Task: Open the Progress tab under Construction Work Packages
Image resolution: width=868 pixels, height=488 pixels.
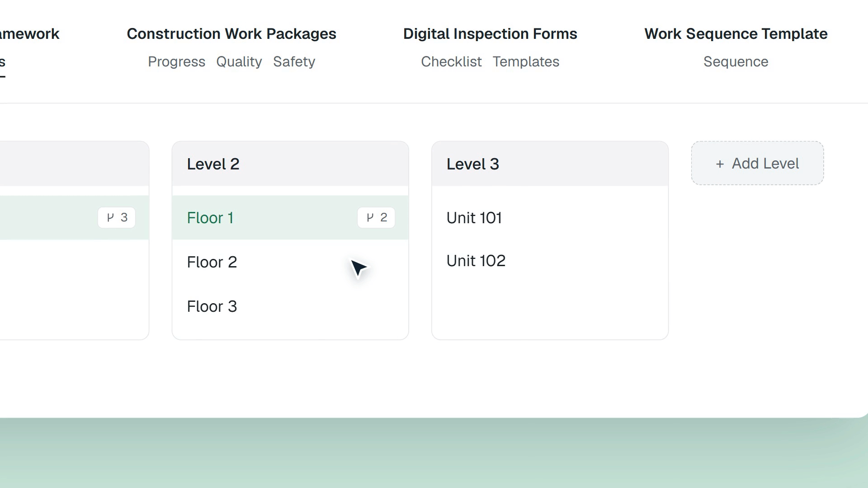Action: coord(176,61)
